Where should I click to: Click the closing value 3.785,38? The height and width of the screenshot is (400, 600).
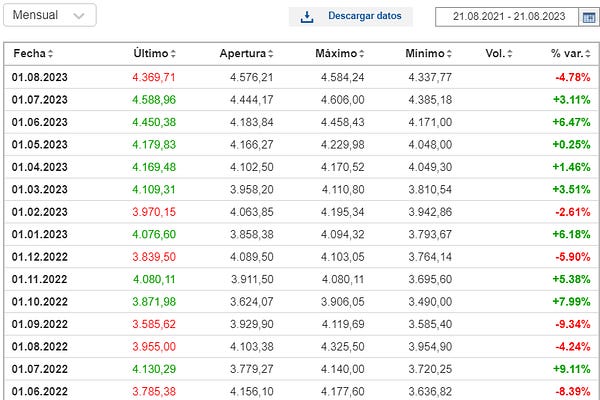tap(154, 392)
